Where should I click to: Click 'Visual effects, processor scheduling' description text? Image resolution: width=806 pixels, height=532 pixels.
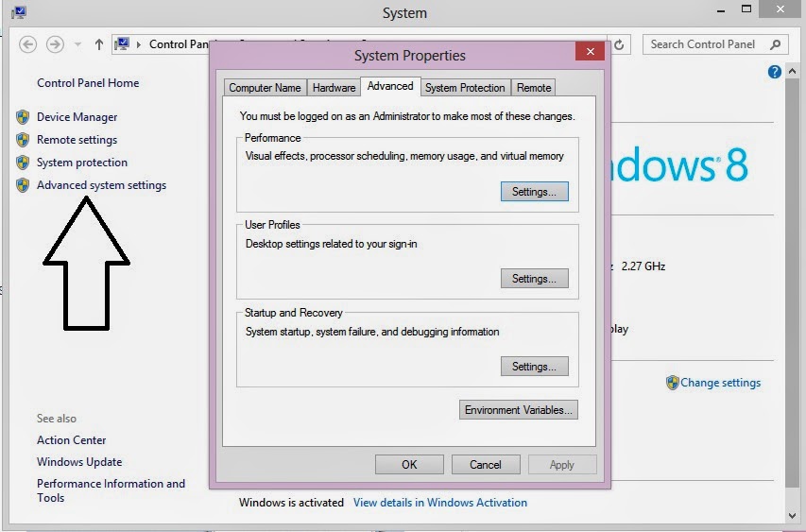coord(404,156)
